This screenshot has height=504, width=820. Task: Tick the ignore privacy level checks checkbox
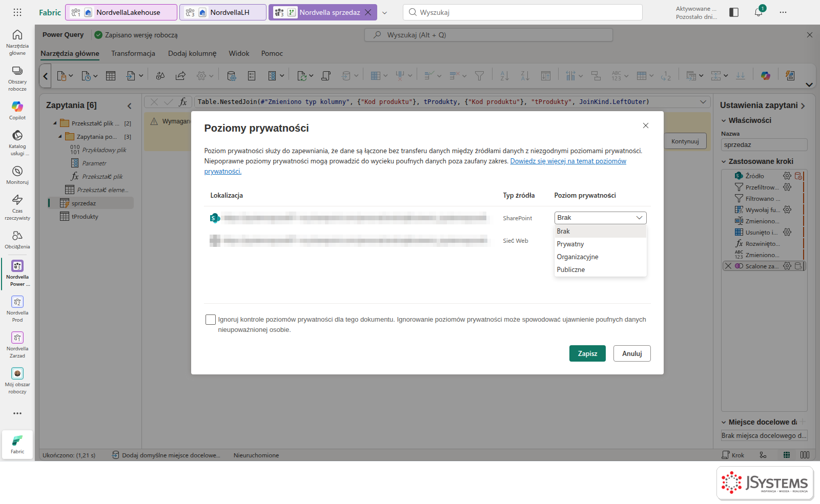(x=210, y=320)
